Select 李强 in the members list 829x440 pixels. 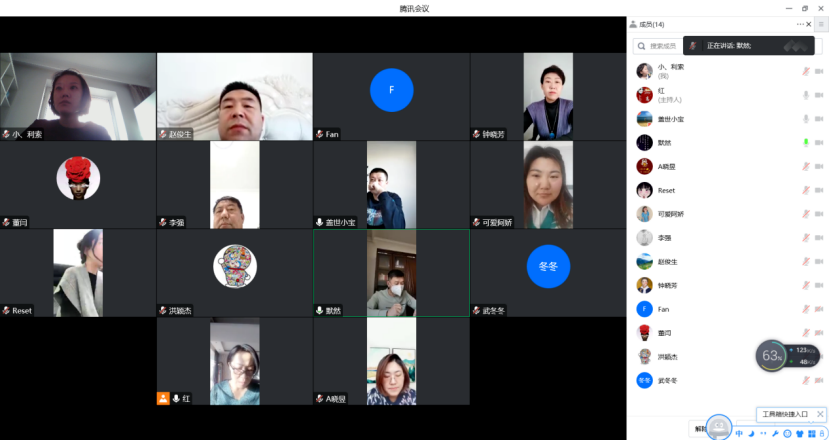[x=664, y=238]
